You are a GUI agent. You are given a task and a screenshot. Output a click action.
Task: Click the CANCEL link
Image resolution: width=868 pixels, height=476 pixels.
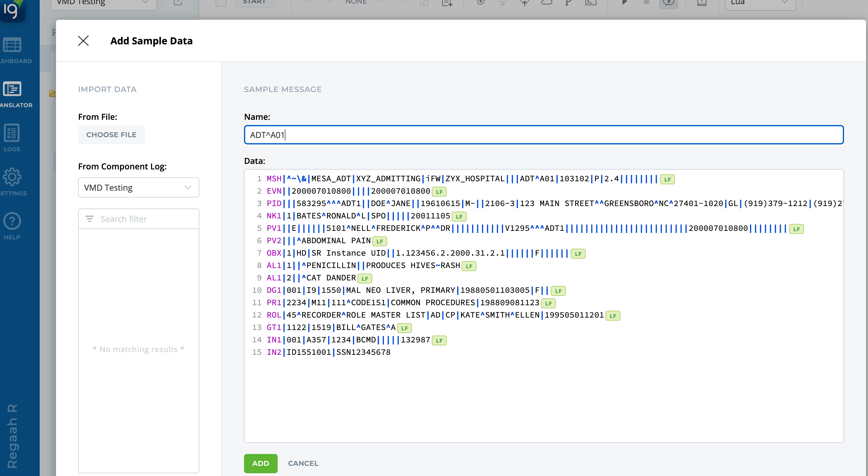(303, 463)
